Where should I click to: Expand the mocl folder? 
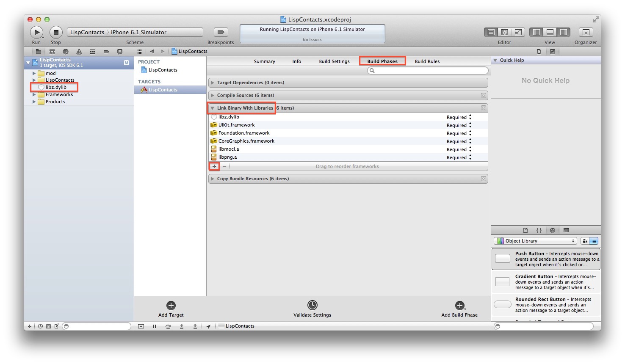coord(34,73)
